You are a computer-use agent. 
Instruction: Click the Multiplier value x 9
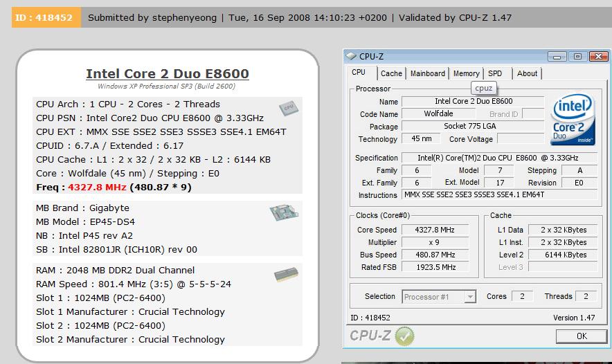pyautogui.click(x=435, y=243)
